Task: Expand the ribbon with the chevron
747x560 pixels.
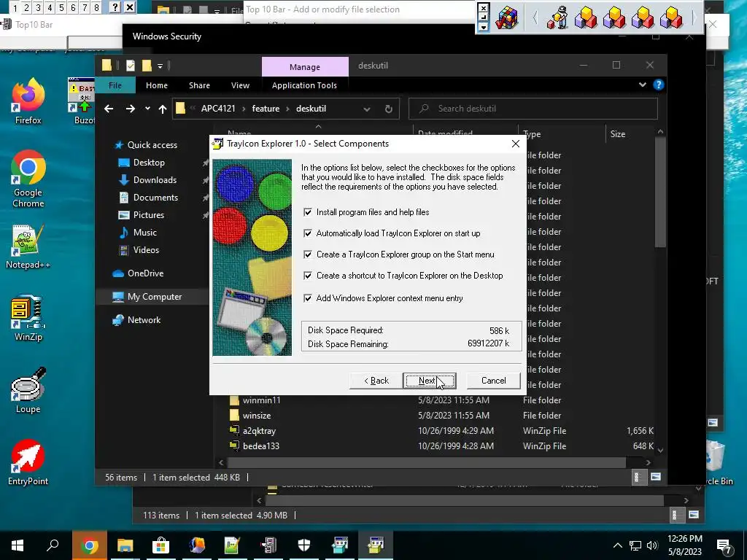Action: click(642, 85)
